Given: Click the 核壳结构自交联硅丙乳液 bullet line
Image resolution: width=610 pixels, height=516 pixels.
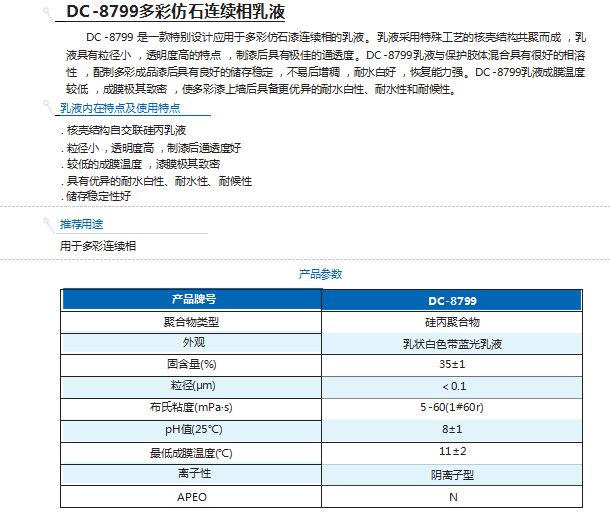Looking at the screenshot, I should (124, 130).
